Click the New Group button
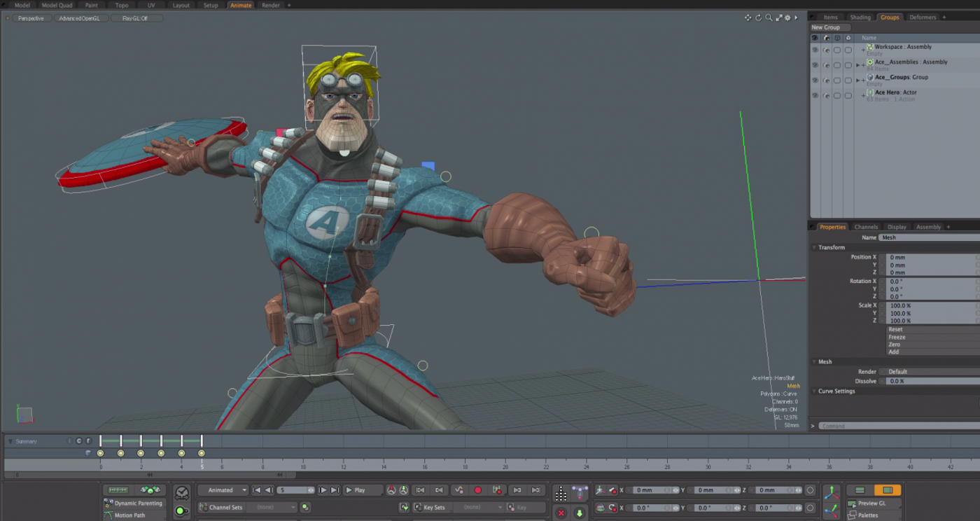The width and height of the screenshot is (980, 521). pos(826,27)
